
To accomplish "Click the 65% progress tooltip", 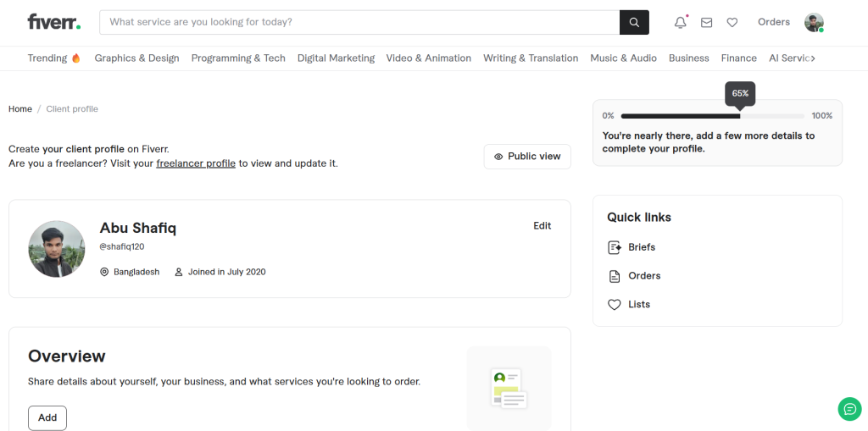I will [740, 93].
